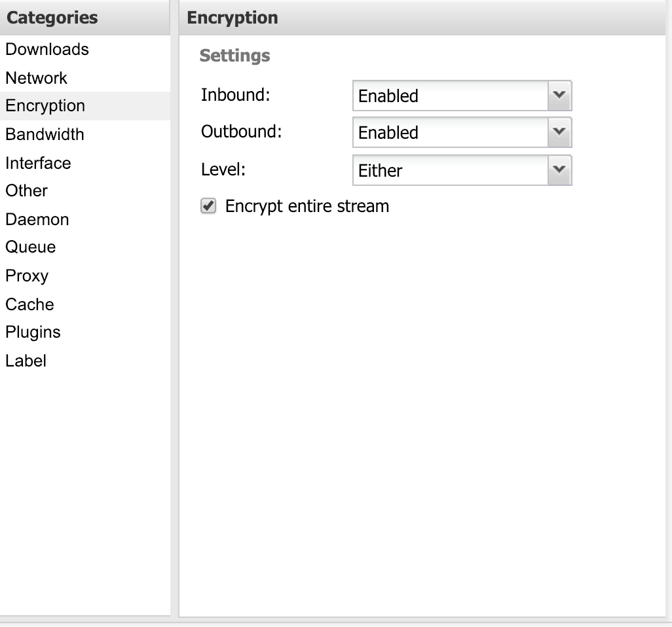Select the Cache category
Image resolution: width=672 pixels, height=627 pixels.
(29, 304)
